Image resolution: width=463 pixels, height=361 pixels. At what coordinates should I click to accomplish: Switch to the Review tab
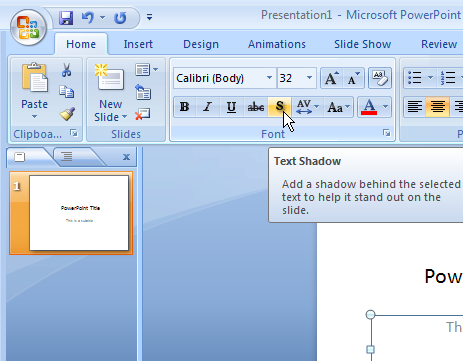[439, 44]
